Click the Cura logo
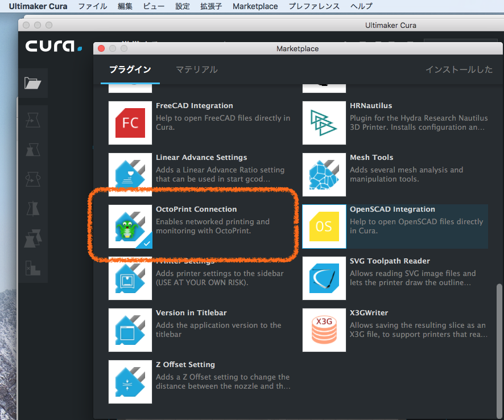This screenshot has height=420, width=504. tap(53, 46)
